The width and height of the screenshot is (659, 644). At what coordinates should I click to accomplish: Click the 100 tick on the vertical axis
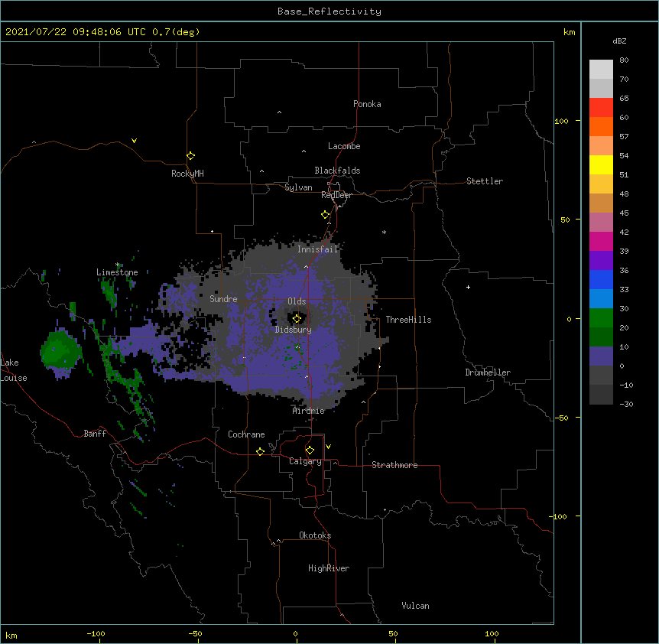(561, 121)
